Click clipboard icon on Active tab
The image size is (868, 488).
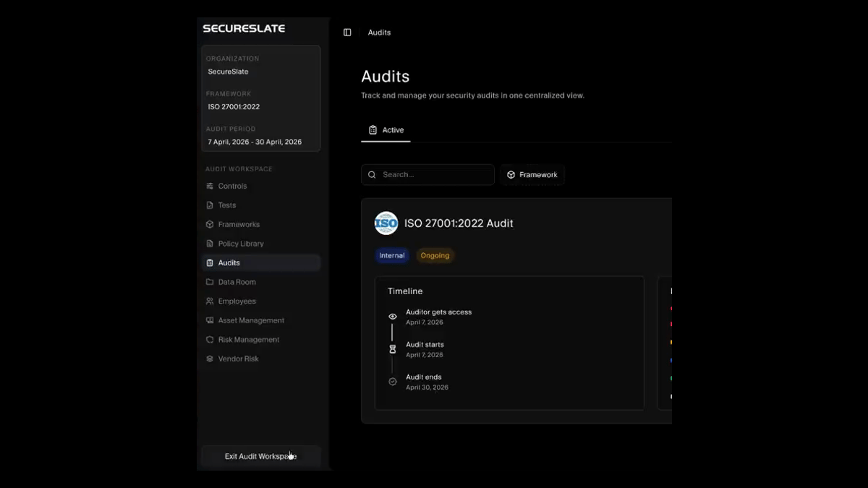tap(373, 130)
